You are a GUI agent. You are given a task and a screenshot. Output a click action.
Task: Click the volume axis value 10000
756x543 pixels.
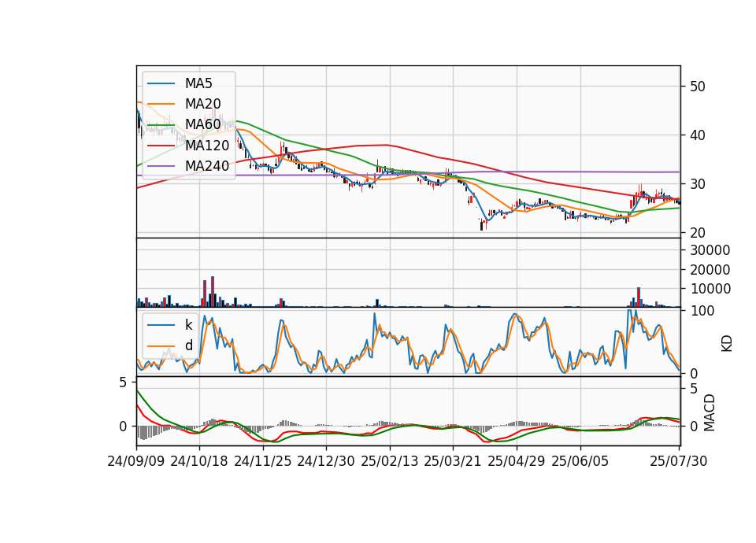click(710, 289)
